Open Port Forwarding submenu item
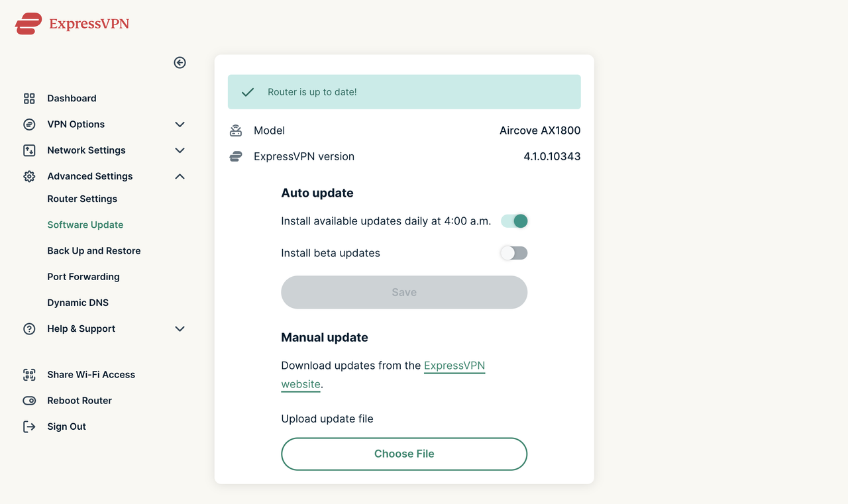Viewport: 848px width, 504px height. [83, 277]
